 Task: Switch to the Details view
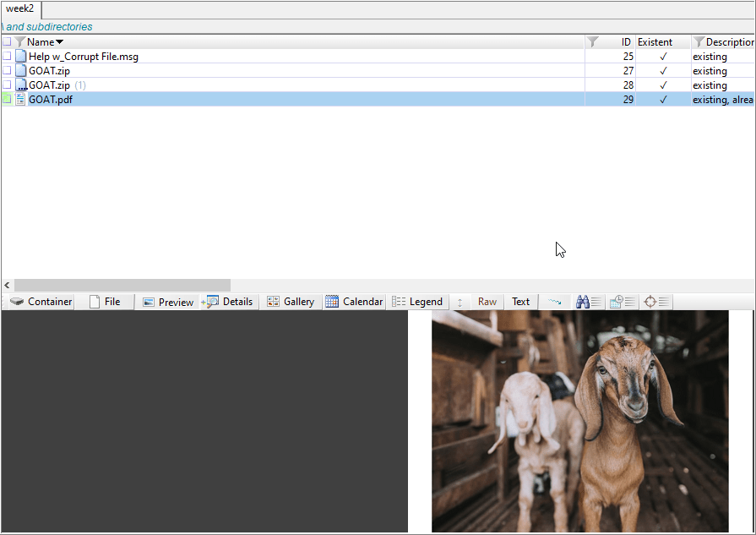pyautogui.click(x=228, y=302)
